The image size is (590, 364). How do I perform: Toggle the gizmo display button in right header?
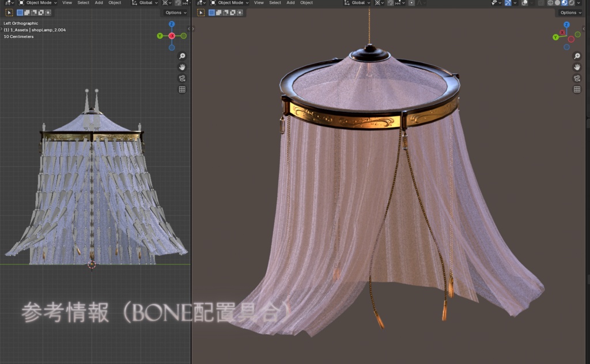(x=508, y=3)
